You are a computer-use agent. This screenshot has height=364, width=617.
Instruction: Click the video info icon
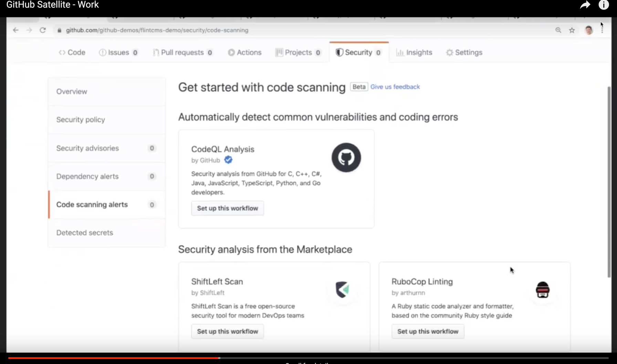pos(604,5)
